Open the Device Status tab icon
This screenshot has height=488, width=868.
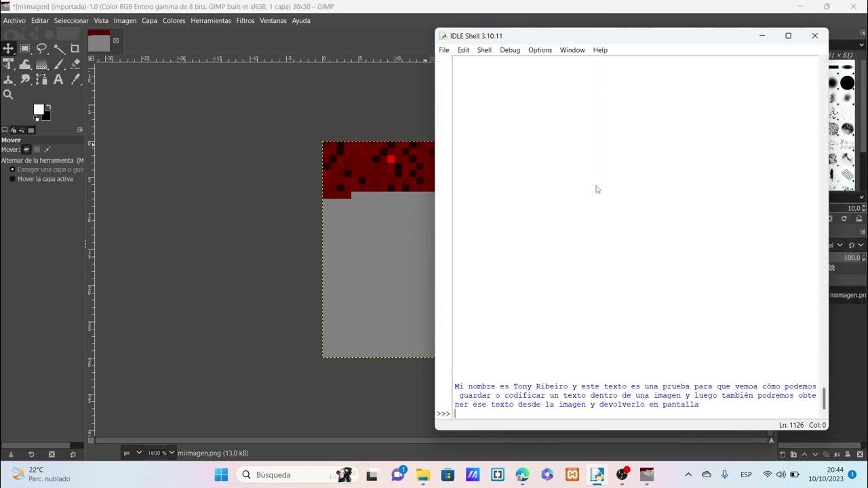click(x=14, y=129)
